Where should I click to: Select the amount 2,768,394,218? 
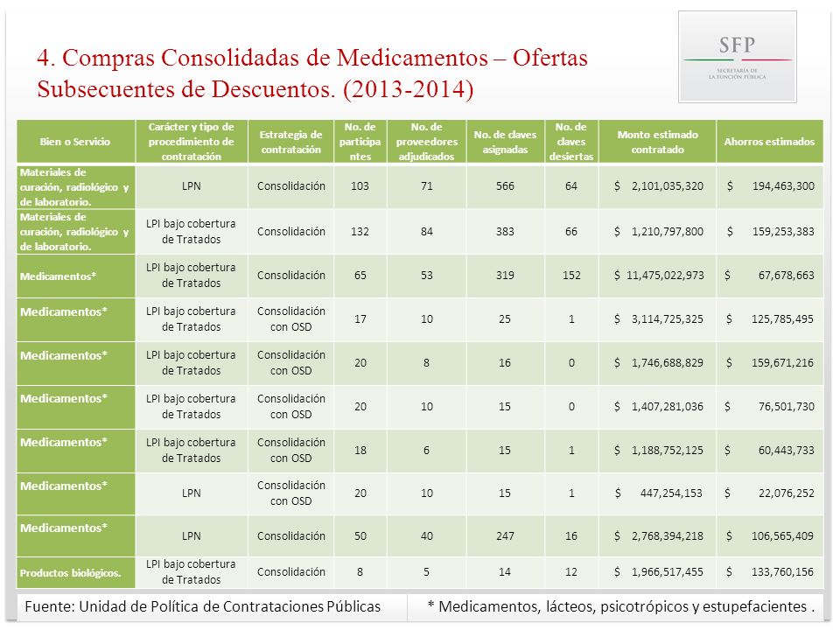(x=667, y=536)
